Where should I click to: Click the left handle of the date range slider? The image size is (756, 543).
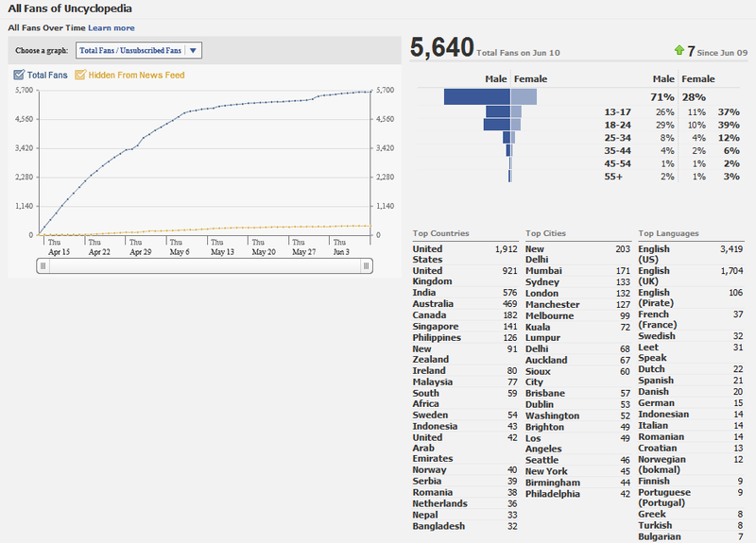click(43, 267)
